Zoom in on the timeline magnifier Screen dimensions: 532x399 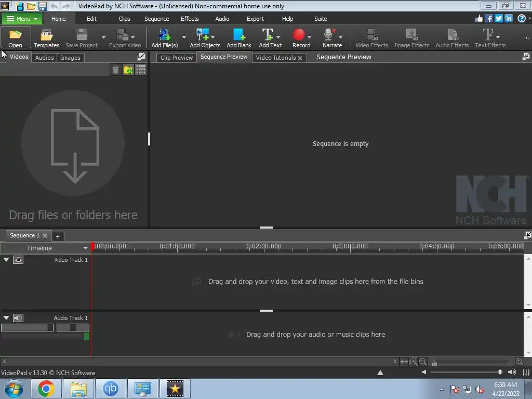click(519, 362)
